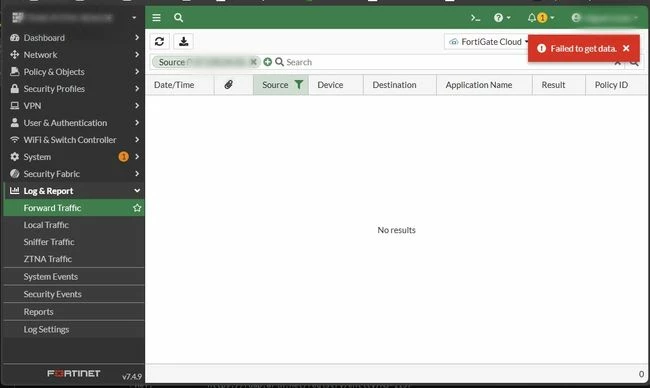Open the global search magnifier in header
Viewport: 650px width, 388px height.
pos(179,17)
